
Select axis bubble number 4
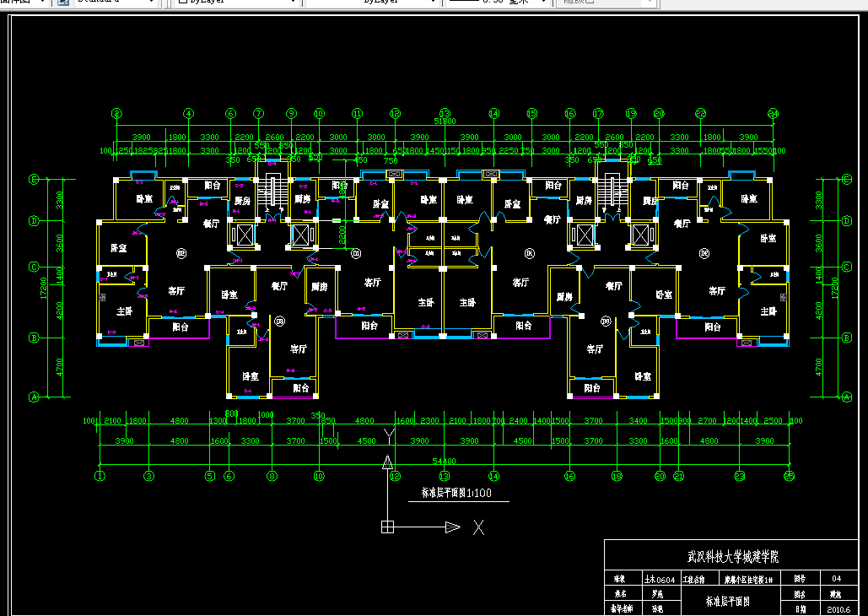[189, 114]
